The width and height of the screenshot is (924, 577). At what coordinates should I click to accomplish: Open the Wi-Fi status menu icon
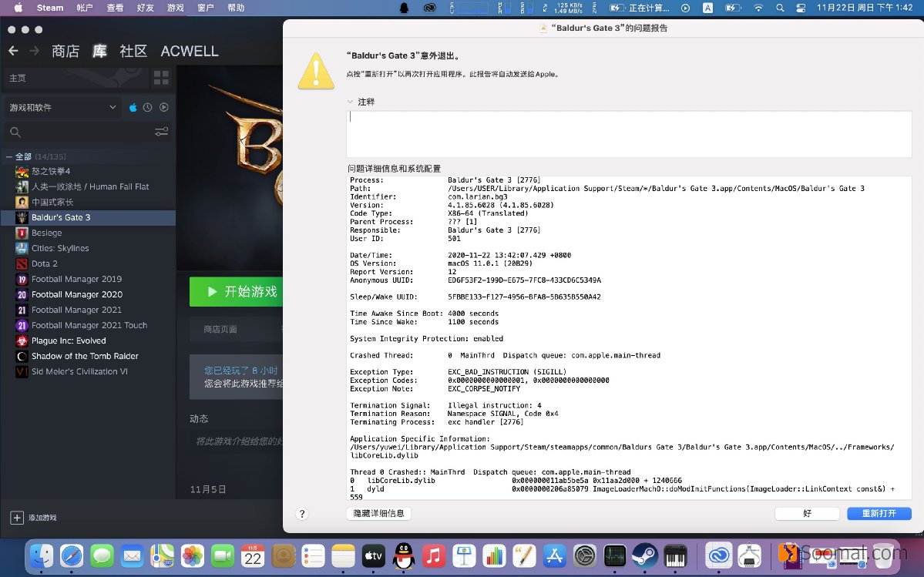(759, 8)
